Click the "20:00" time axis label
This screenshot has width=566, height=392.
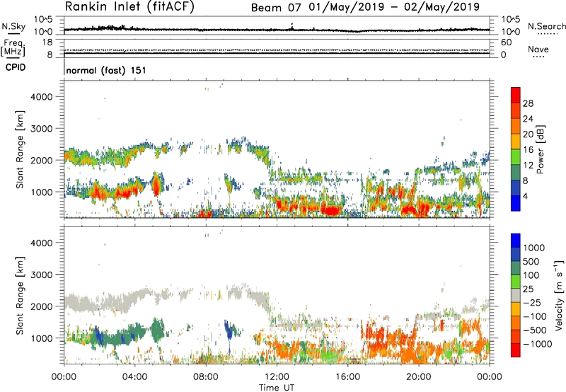click(x=419, y=377)
